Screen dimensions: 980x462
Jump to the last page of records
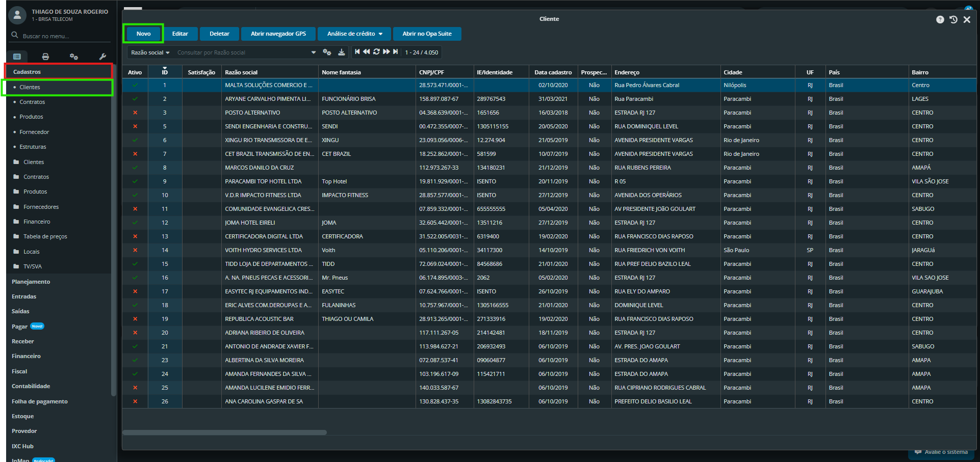click(396, 52)
